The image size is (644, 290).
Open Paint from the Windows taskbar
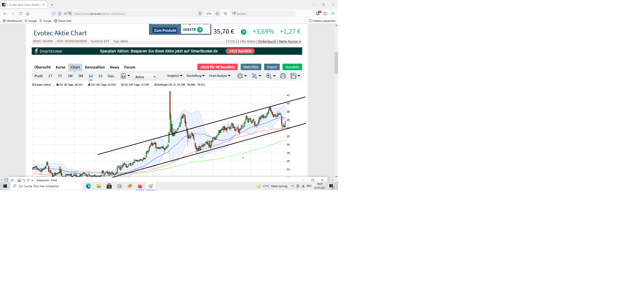pos(150,186)
